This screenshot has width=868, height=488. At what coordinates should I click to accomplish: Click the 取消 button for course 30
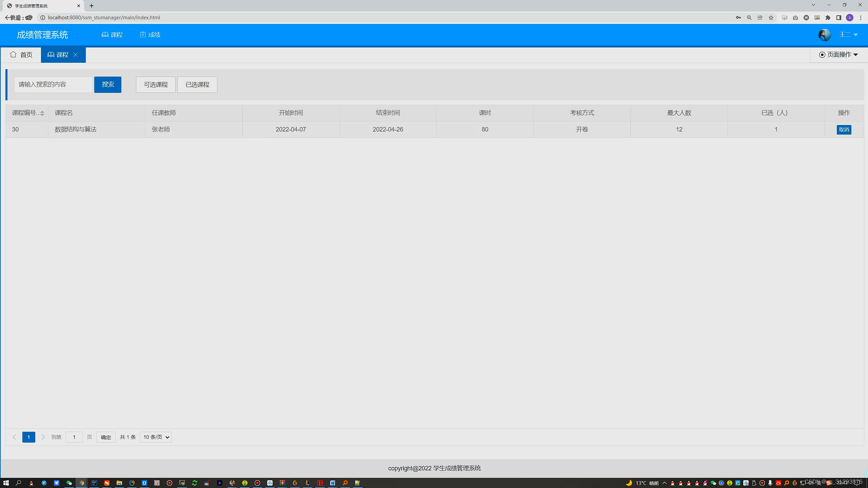[x=844, y=130]
